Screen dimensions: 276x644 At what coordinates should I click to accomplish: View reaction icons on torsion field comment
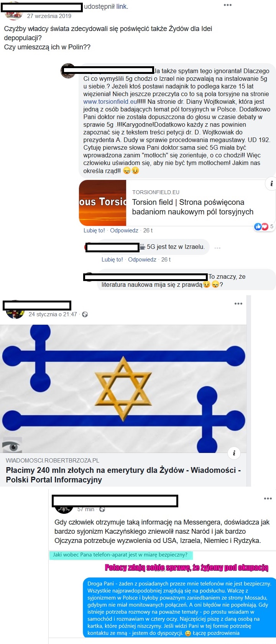[261, 227]
